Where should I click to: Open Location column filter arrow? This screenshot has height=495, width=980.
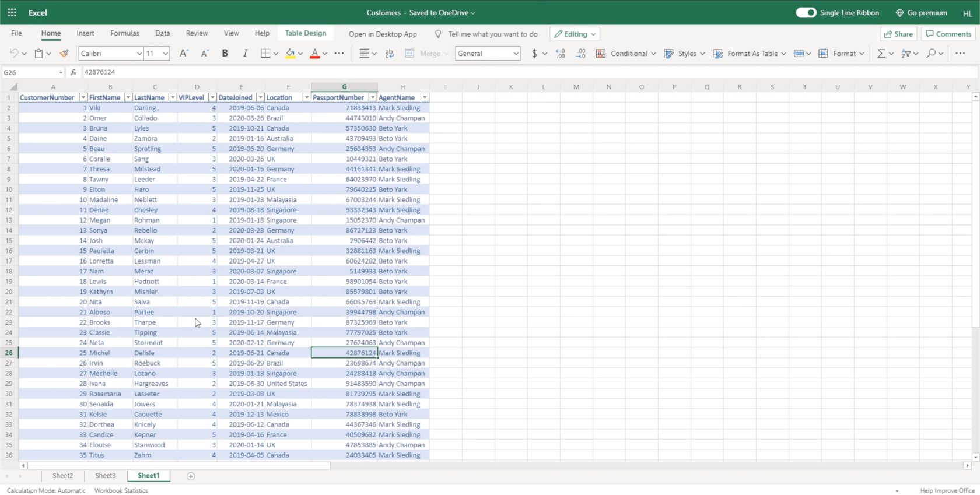click(306, 97)
